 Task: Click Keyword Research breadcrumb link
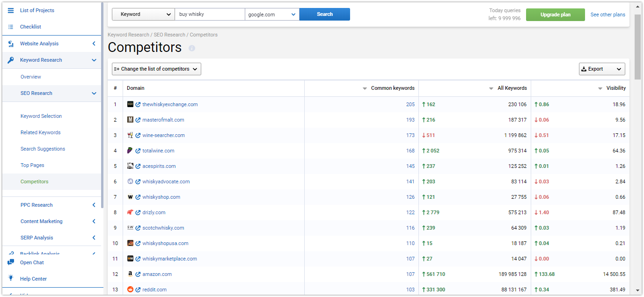click(129, 35)
